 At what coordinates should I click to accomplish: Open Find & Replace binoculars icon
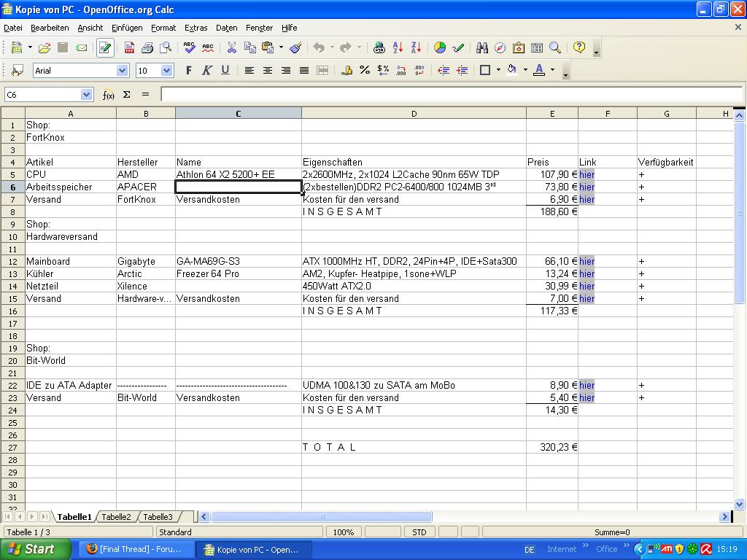tap(481, 47)
